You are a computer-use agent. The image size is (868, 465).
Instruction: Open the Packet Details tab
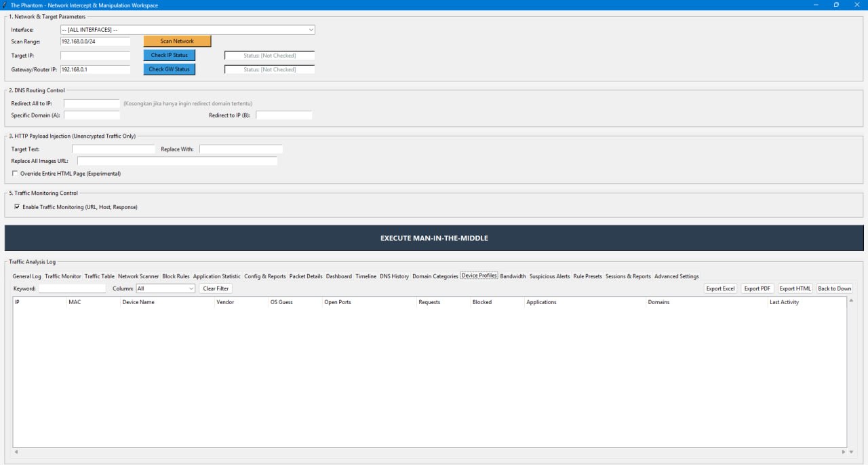(306, 276)
